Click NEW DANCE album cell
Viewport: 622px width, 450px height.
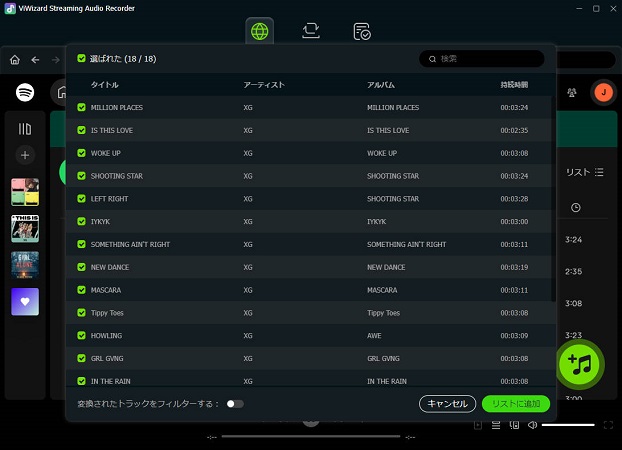tap(386, 267)
